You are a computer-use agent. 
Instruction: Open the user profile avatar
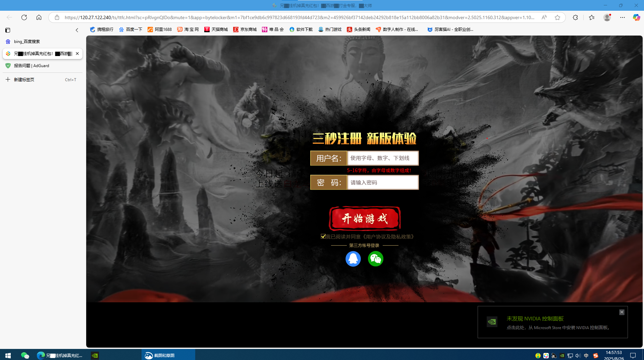607,17
